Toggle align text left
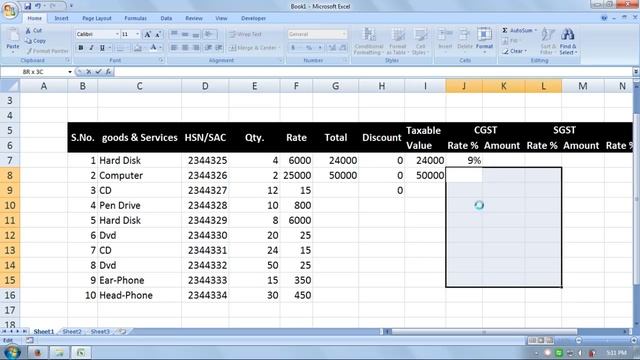Screen dimensions: 640x360 [x=174, y=48]
